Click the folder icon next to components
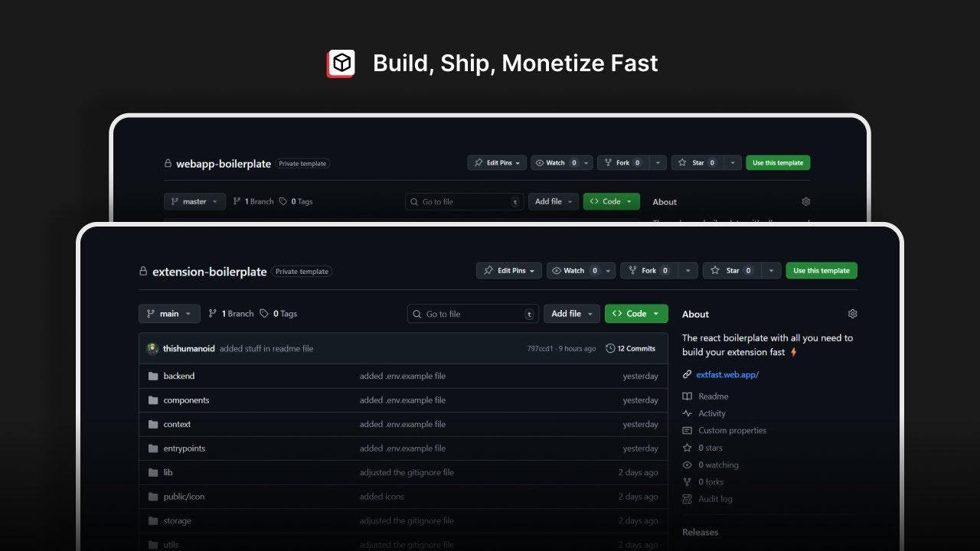The image size is (980, 551). (x=153, y=400)
